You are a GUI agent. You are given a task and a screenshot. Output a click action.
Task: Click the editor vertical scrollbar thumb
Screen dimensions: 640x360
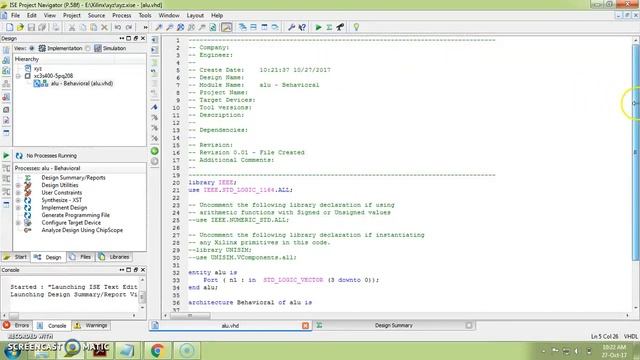(636, 152)
